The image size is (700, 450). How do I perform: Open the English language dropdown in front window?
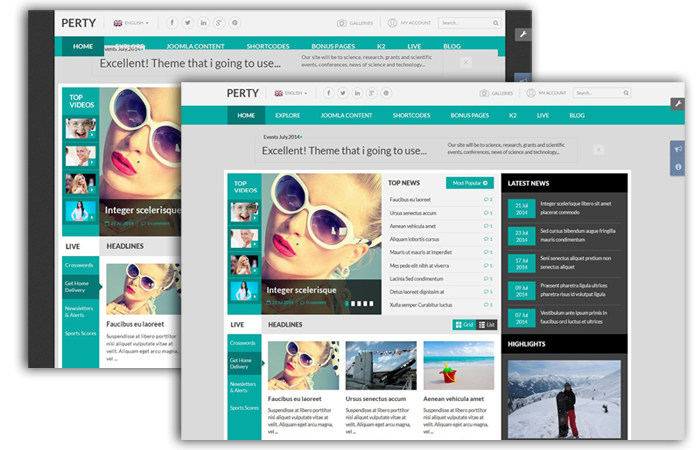(291, 93)
